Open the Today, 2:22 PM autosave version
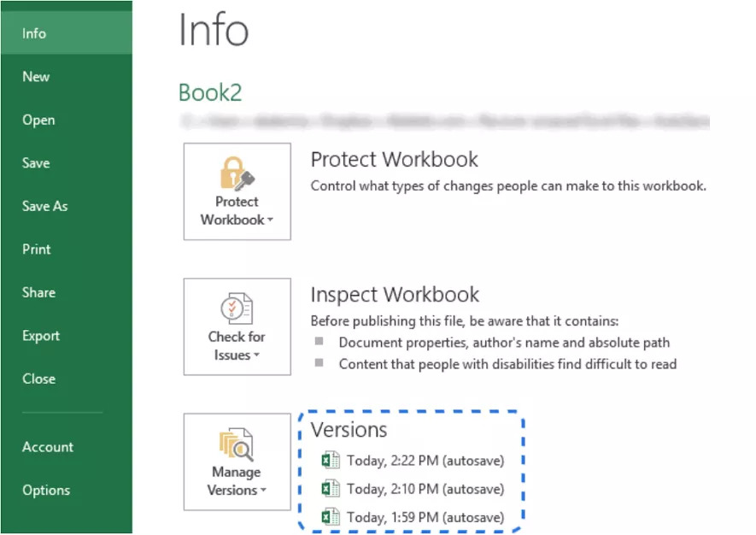Viewport: 756px width, 535px height. point(425,461)
